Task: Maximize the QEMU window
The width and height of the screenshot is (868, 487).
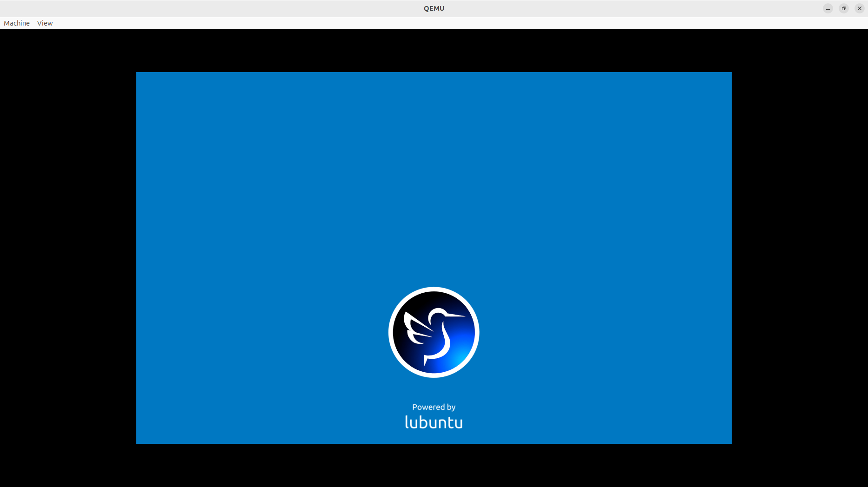Action: 844,8
